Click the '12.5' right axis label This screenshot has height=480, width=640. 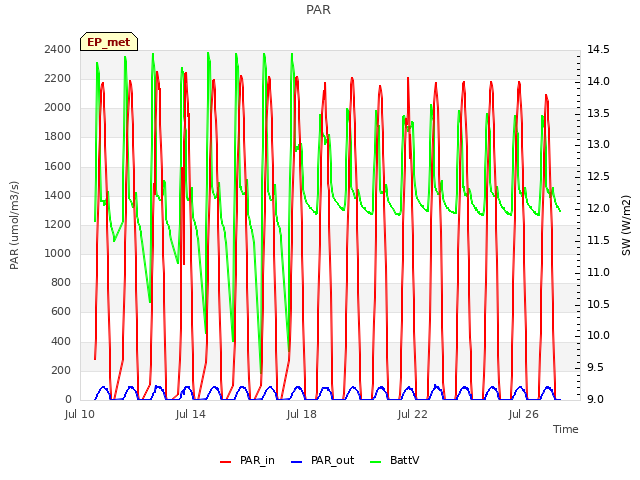point(598,176)
